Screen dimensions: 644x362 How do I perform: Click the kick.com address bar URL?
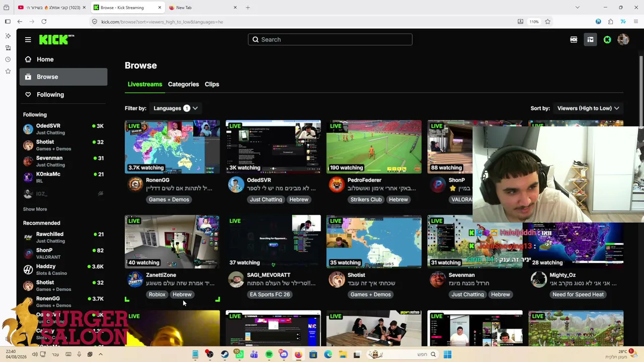click(x=162, y=22)
